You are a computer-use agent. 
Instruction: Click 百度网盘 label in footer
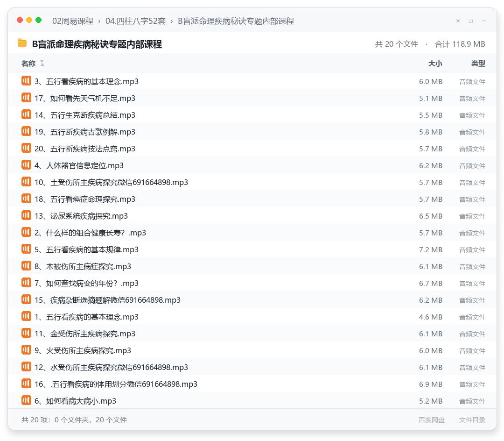coord(432,420)
